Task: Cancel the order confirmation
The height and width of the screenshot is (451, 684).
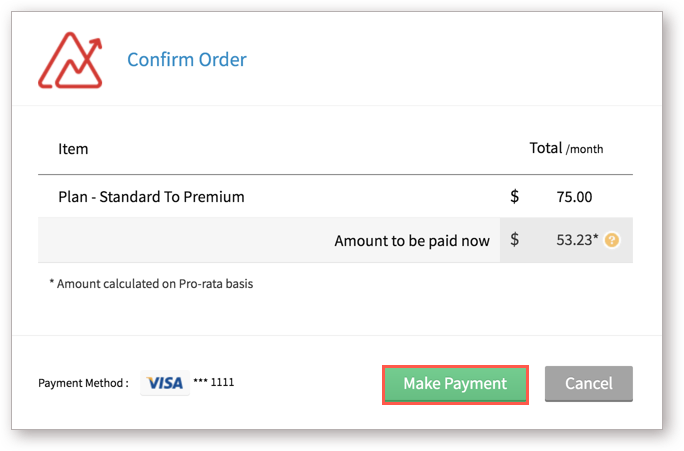Action: (588, 384)
